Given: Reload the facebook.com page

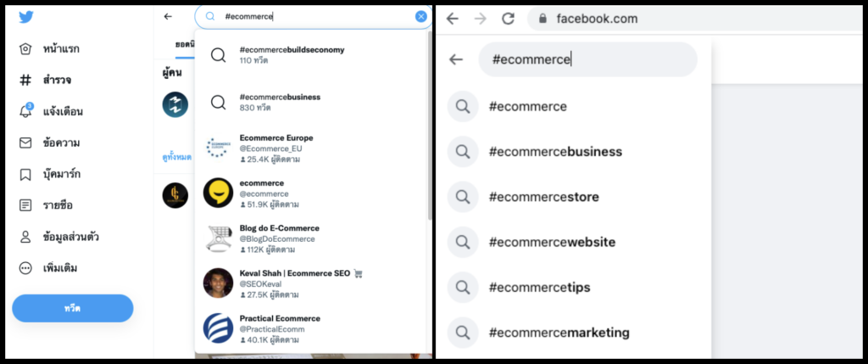Looking at the screenshot, I should pos(508,18).
